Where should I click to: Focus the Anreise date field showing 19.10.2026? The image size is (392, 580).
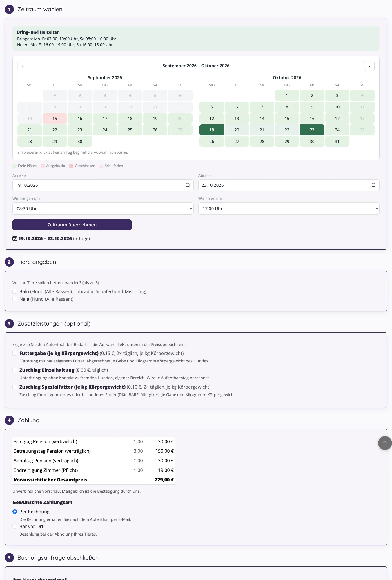tap(103, 185)
